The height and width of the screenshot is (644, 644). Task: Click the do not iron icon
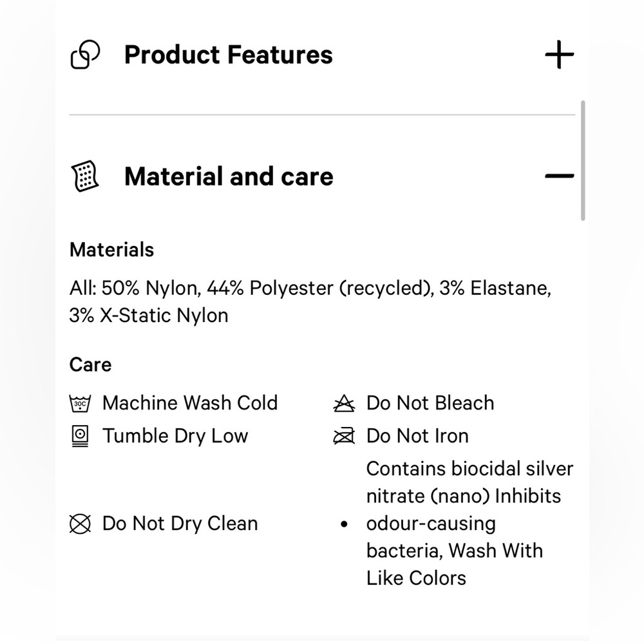344,436
